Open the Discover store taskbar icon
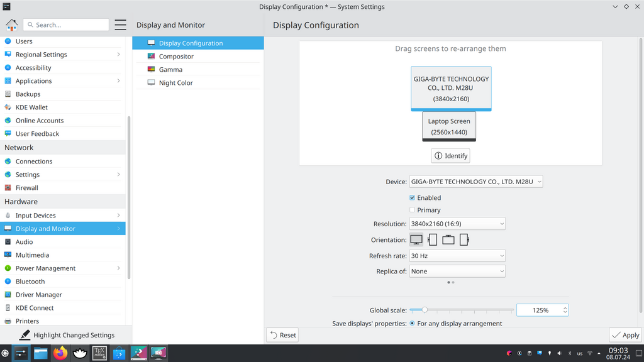The width and height of the screenshot is (644, 362). tap(119, 353)
